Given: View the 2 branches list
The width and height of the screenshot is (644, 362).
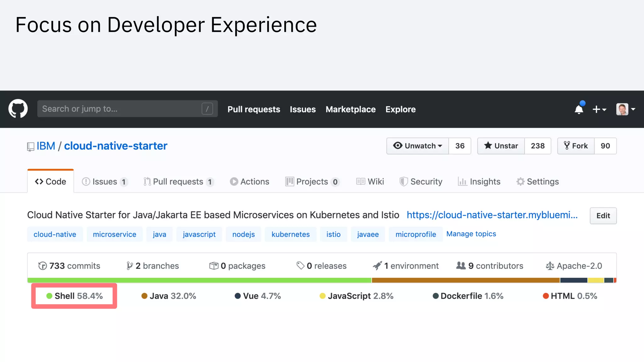Looking at the screenshot, I should pos(153,266).
